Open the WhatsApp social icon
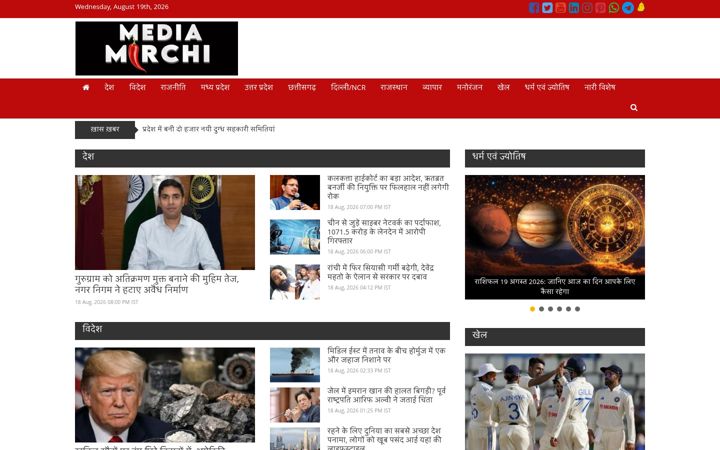 (x=614, y=8)
